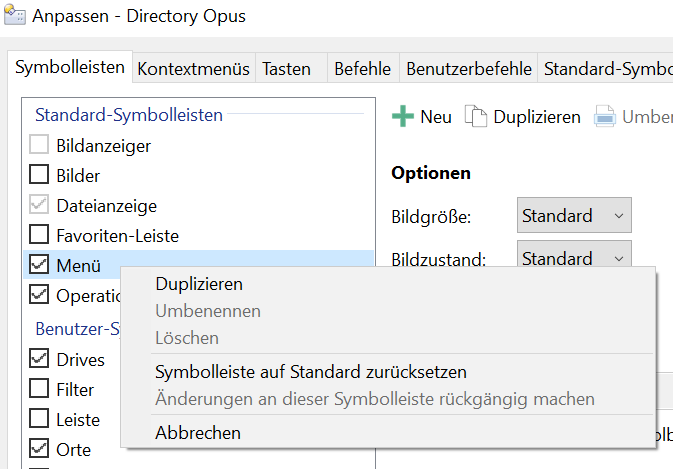Click the greyed Umbenennen toolbar icon
This screenshot has height=469, width=673.
tap(605, 116)
